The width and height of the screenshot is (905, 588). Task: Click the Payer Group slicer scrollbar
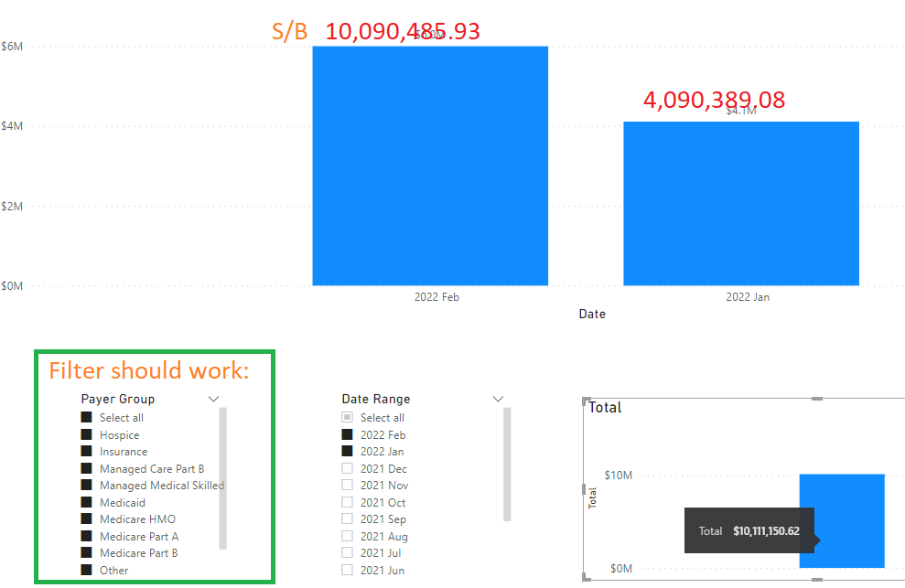pyautogui.click(x=222, y=478)
